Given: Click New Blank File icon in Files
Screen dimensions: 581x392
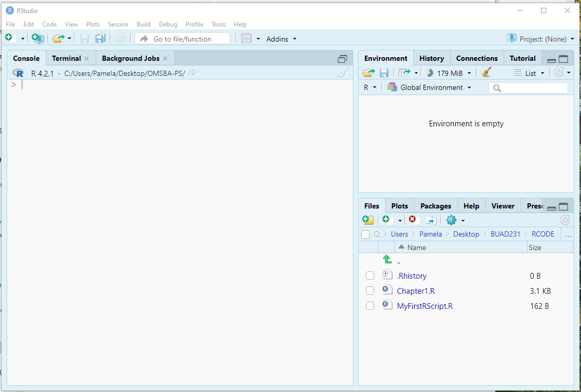Looking at the screenshot, I should 388,220.
